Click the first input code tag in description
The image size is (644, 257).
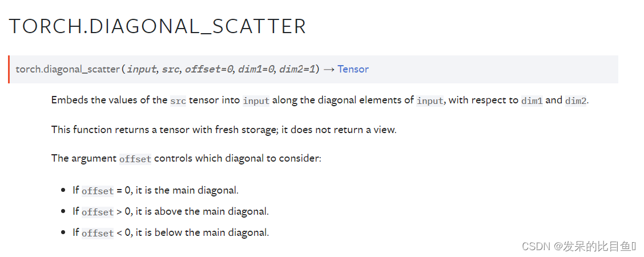[256, 101]
